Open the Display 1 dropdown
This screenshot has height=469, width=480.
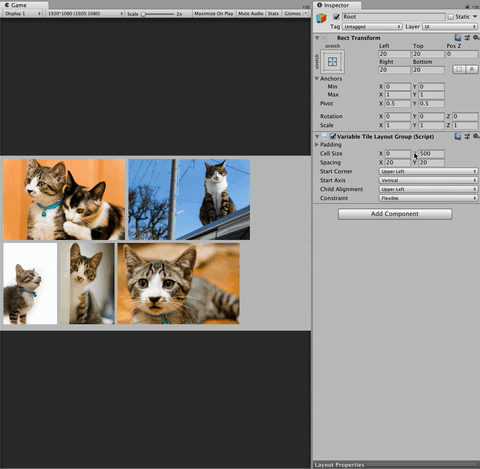pyautogui.click(x=22, y=14)
